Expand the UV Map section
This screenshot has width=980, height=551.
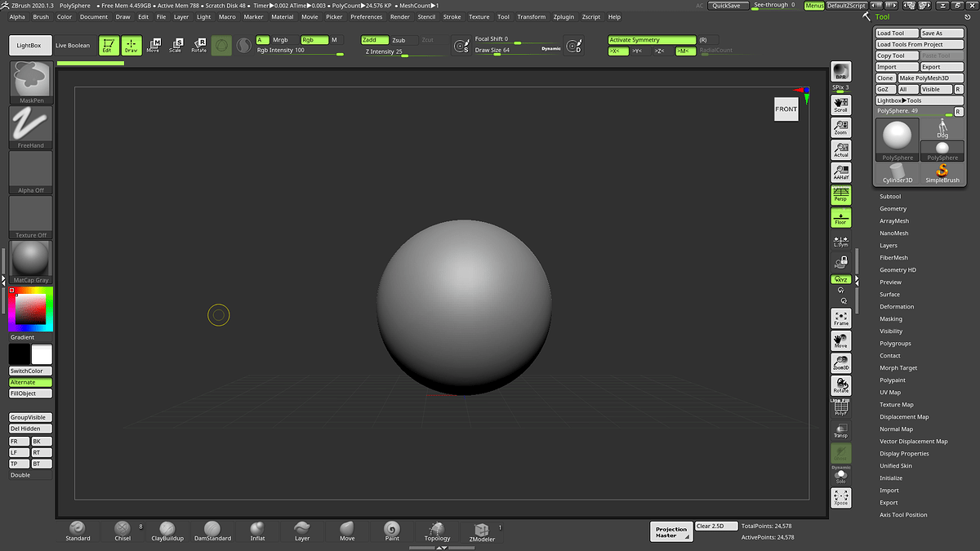890,392
